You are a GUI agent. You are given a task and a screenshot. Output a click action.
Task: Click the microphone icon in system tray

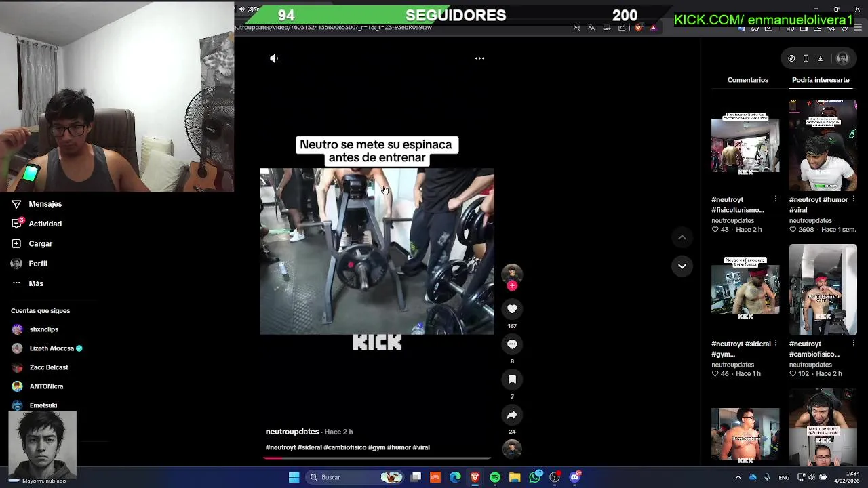click(x=767, y=477)
